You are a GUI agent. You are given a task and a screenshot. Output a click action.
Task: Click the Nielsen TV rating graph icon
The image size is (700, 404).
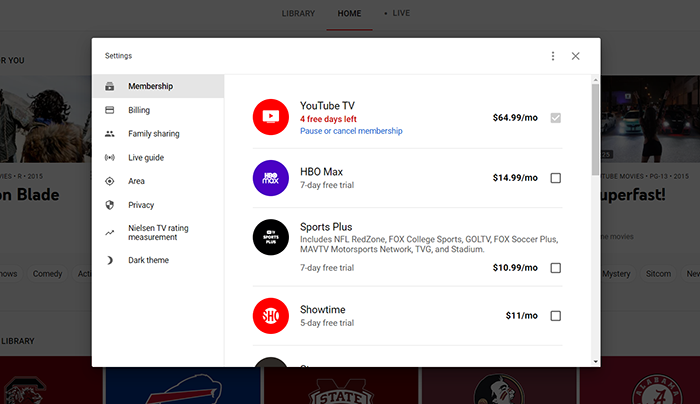coord(109,233)
